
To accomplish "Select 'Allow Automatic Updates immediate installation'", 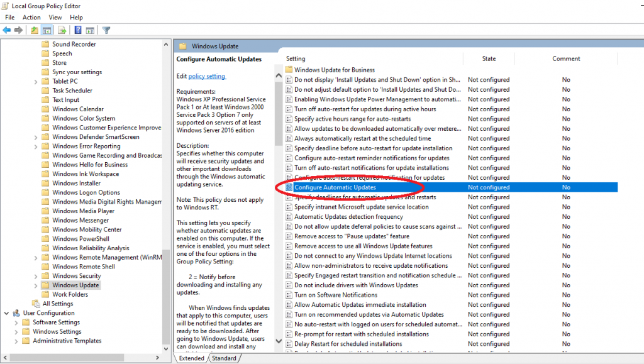I will tap(360, 305).
